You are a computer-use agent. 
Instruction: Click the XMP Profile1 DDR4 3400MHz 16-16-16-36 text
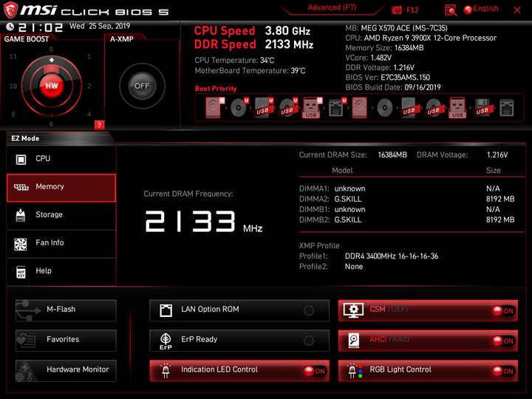click(x=392, y=256)
